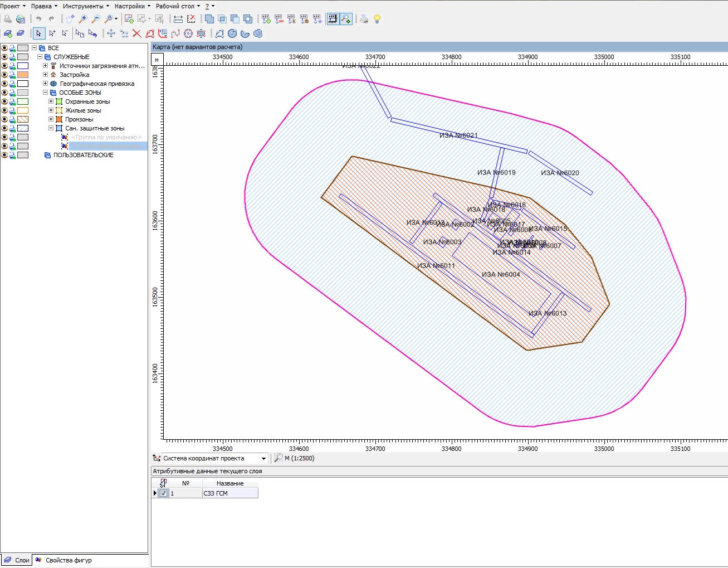Open the Система координат проекта dropdown
Screen dimensions: 728x568
click(263, 458)
